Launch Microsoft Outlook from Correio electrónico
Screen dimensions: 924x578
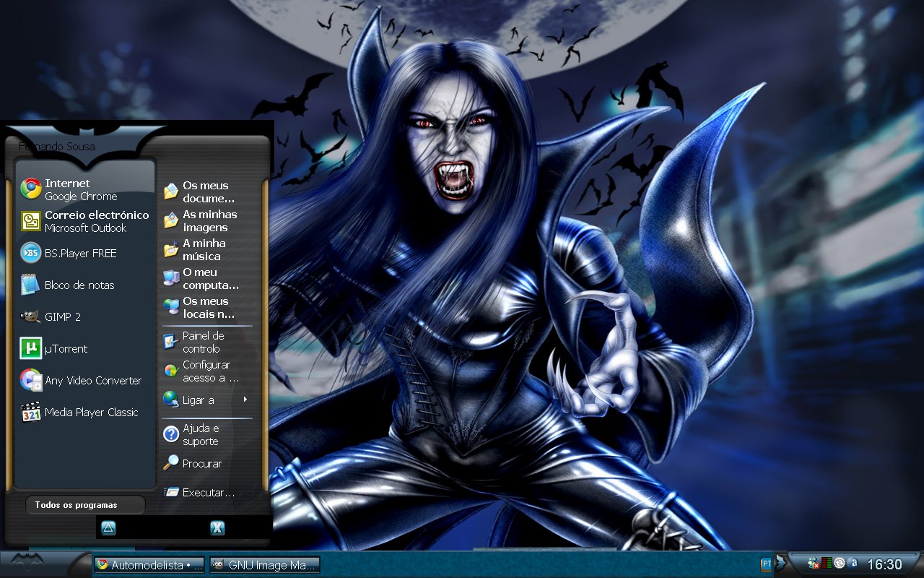point(84,221)
